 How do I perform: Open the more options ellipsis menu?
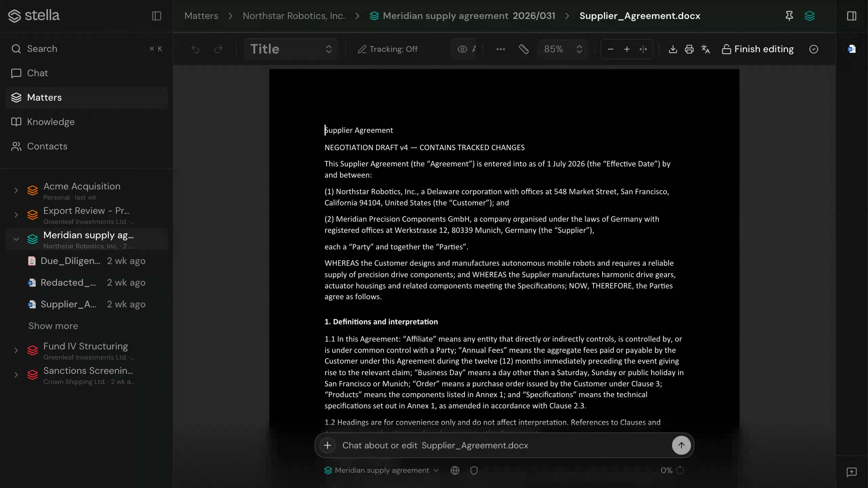[500, 49]
